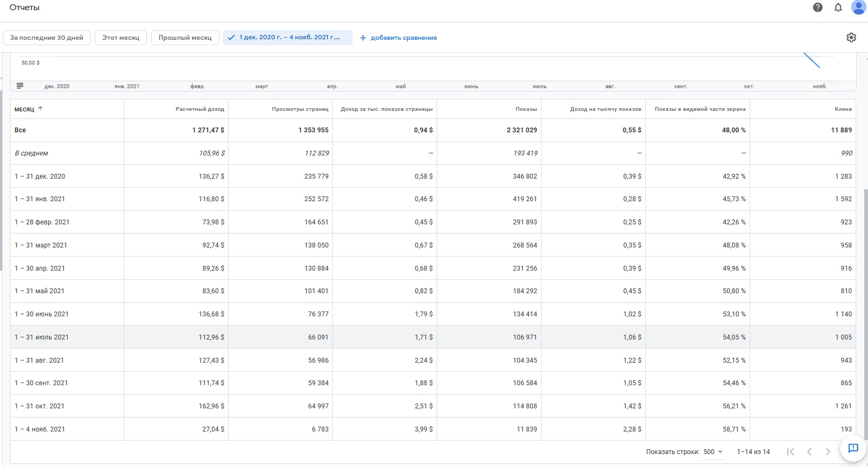Sort by 'Просмотры страниц' column header
868x467 pixels.
tap(300, 109)
